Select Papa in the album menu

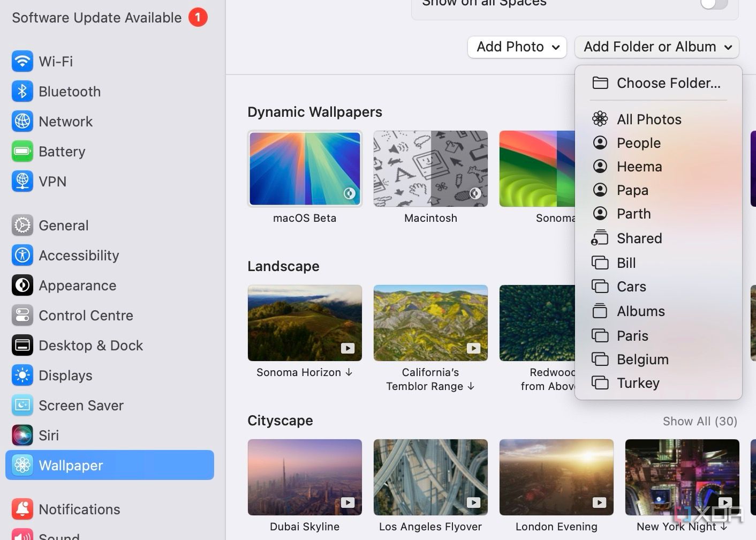pos(659,190)
